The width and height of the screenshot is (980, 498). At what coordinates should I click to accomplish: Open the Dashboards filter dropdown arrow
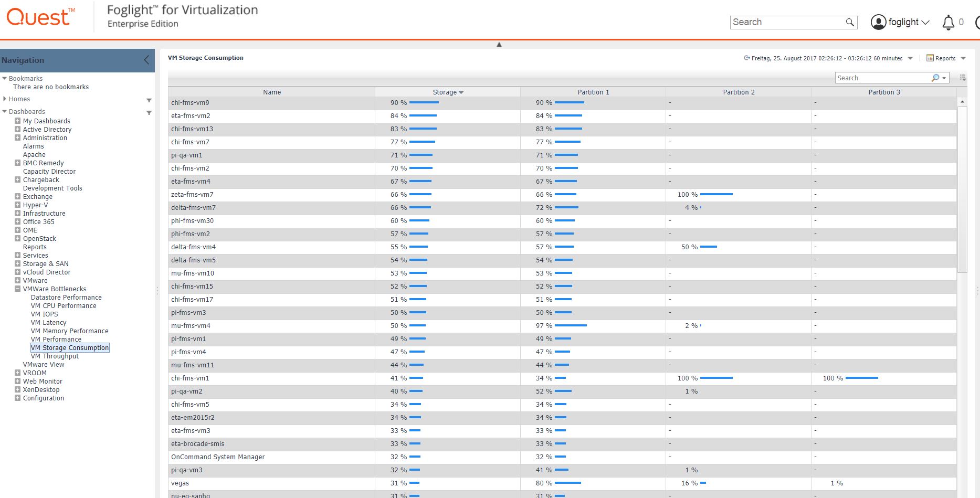point(149,112)
